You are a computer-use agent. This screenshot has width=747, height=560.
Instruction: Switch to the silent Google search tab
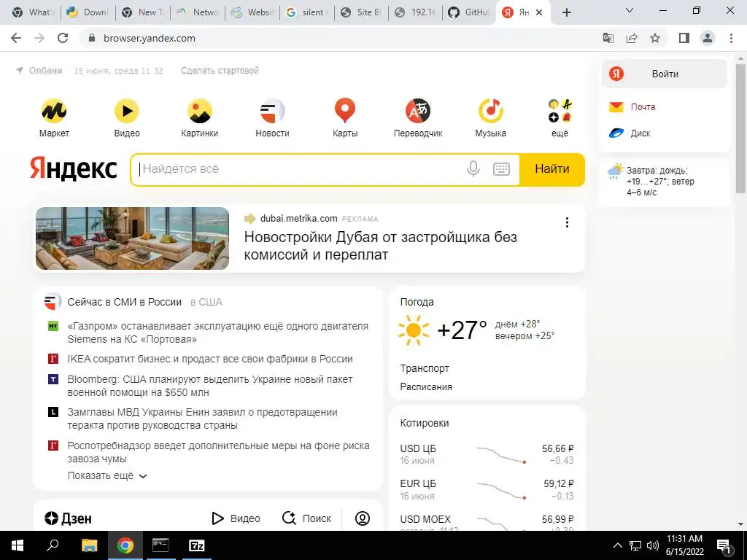point(307,12)
